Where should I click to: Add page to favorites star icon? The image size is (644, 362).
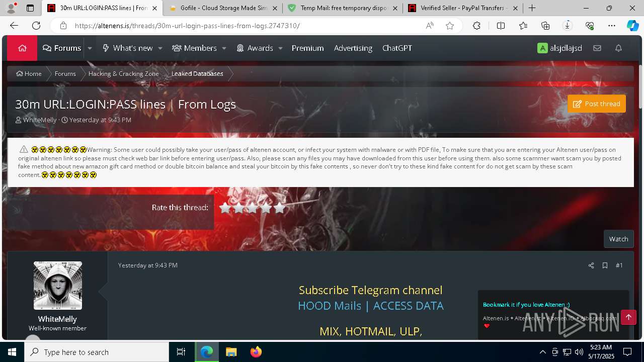tap(450, 26)
